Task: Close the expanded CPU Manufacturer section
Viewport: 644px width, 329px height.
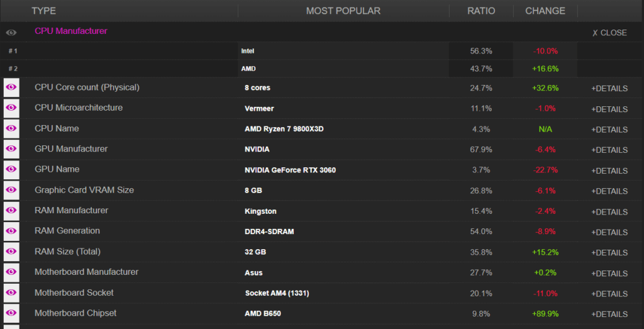Action: (x=609, y=33)
